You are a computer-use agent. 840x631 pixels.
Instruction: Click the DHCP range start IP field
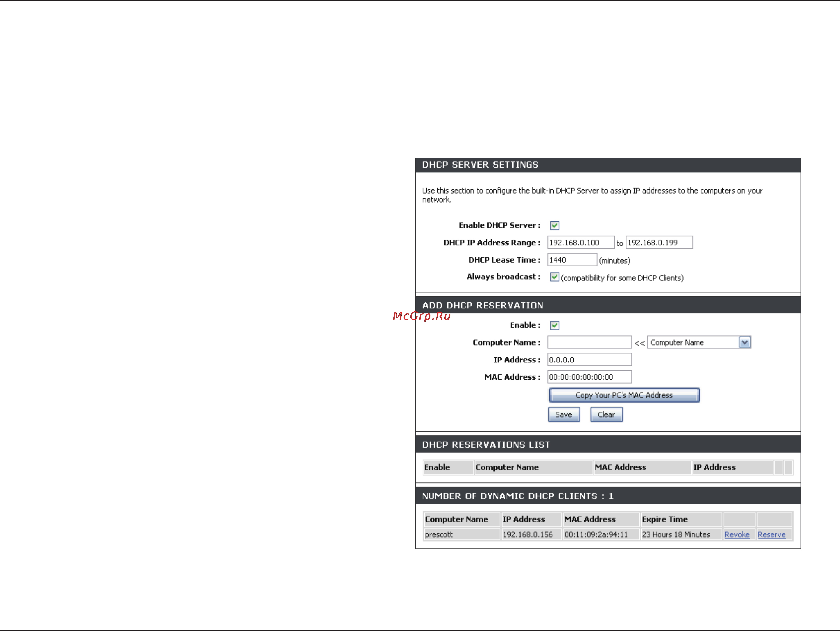[x=581, y=242]
